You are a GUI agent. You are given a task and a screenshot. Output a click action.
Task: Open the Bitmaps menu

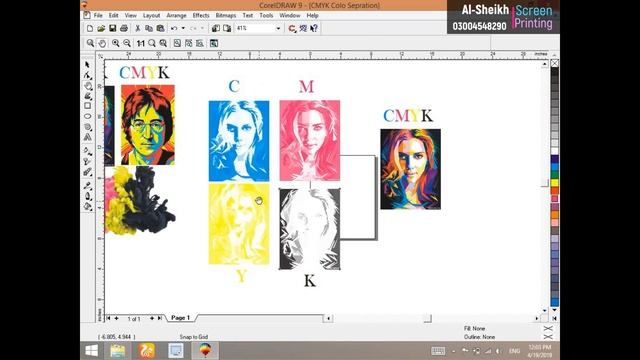click(x=226, y=15)
